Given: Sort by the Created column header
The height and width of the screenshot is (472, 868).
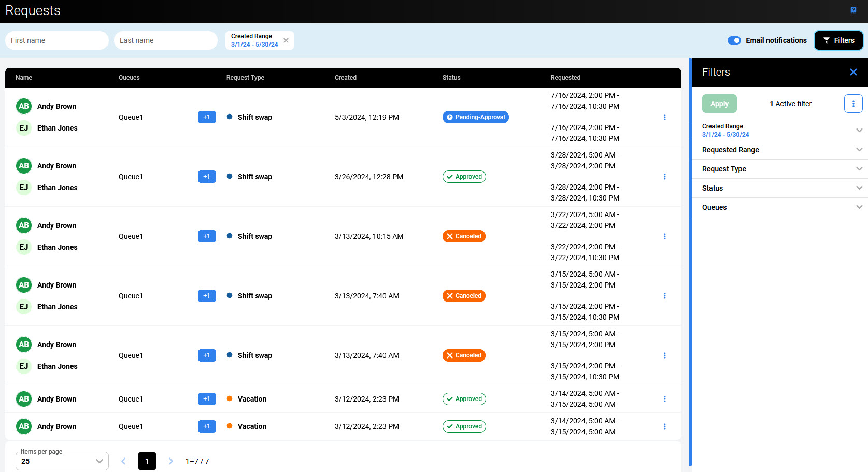Looking at the screenshot, I should pyautogui.click(x=345, y=78).
